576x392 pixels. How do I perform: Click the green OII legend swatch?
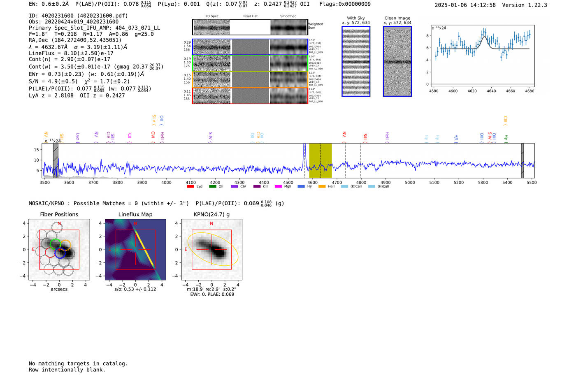click(212, 187)
